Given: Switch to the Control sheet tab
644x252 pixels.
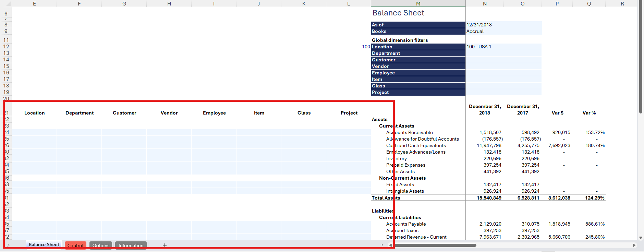Looking at the screenshot, I should pyautogui.click(x=75, y=245).
